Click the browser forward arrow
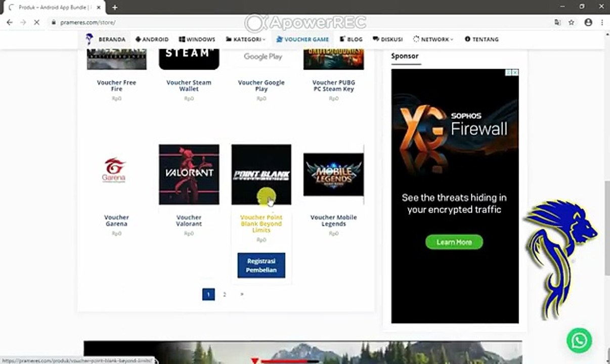The image size is (610, 364). point(23,22)
